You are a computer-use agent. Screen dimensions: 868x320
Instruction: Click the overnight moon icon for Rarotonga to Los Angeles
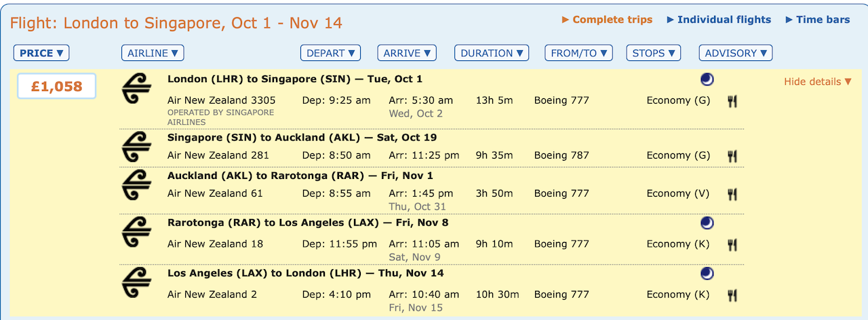pos(707,223)
